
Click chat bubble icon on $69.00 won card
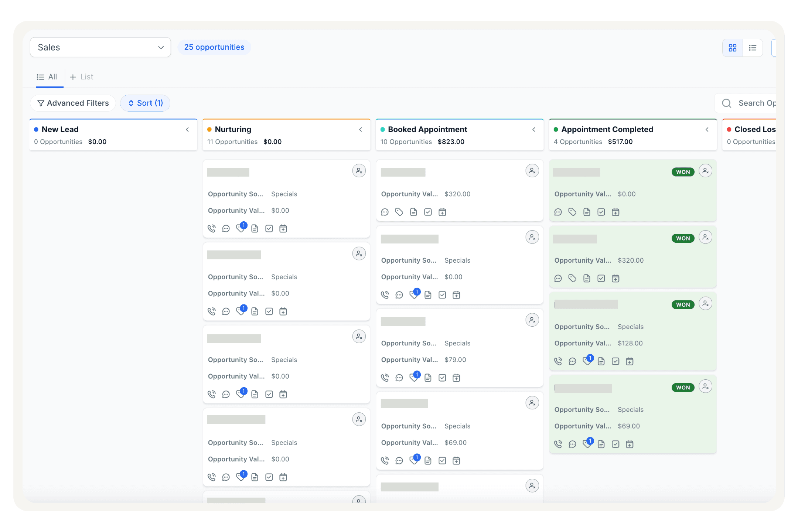pos(572,444)
